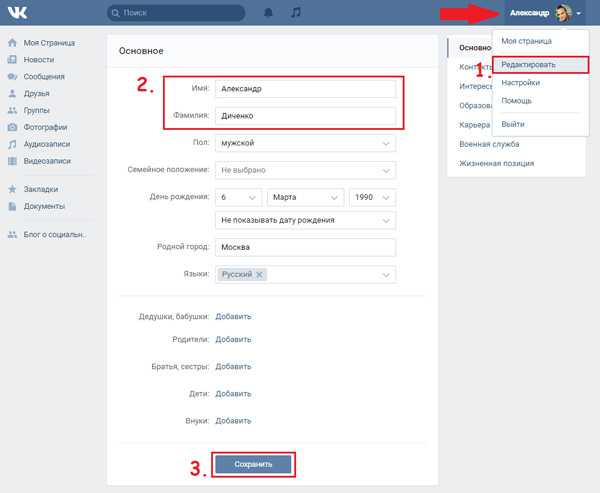This screenshot has width=600, height=493.
Task: Click the Родной город field
Action: click(305, 247)
